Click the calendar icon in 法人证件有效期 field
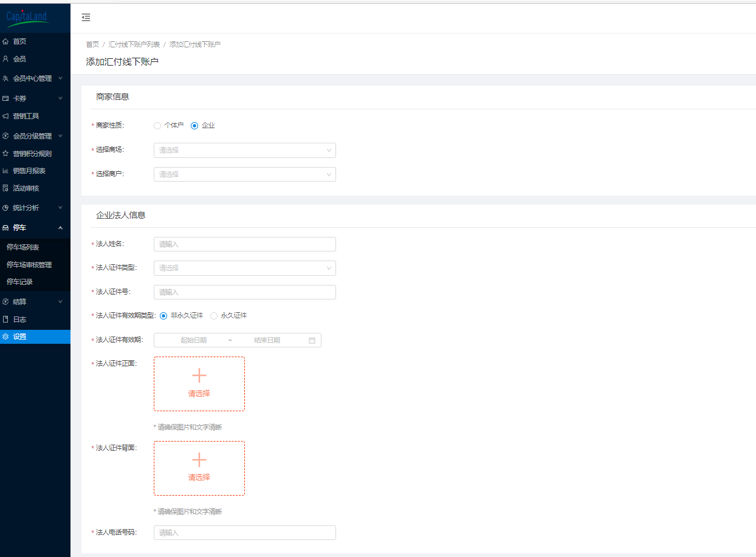The image size is (756, 557). [312, 340]
